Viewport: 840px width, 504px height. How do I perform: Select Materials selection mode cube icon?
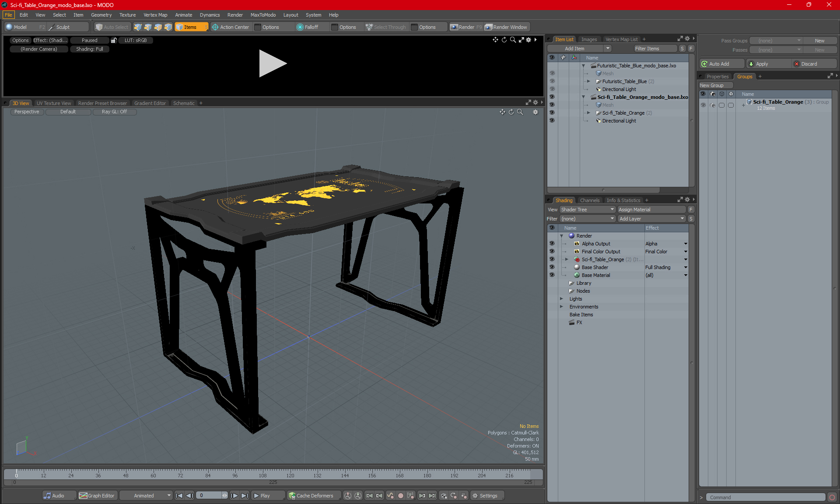(168, 27)
